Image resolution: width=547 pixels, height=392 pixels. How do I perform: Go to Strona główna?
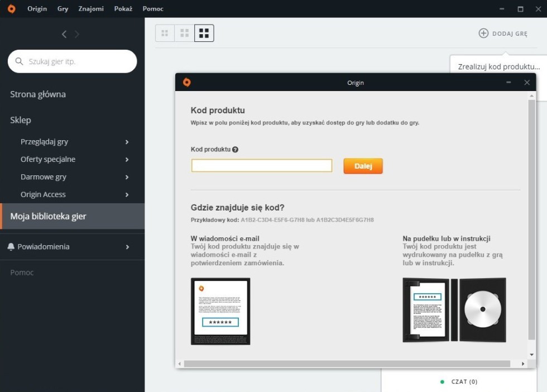[38, 94]
